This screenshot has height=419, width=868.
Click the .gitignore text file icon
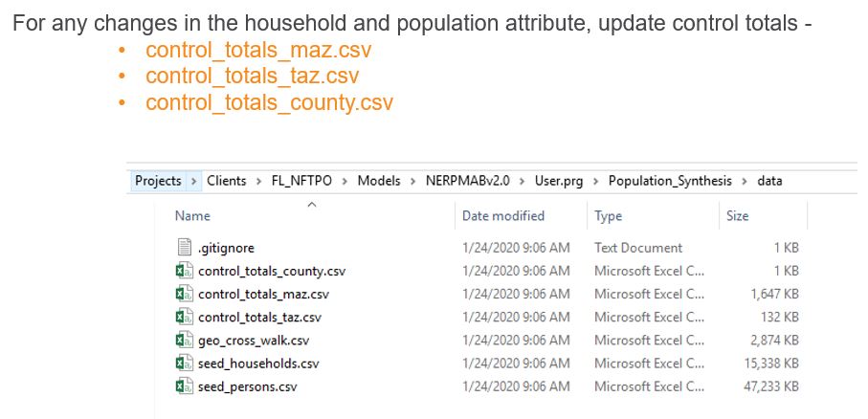coord(185,248)
